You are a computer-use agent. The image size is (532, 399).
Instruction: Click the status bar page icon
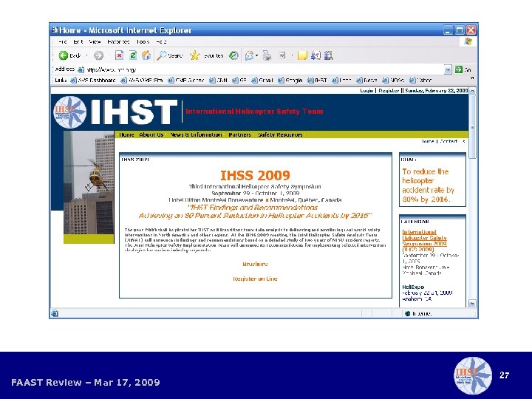click(55, 313)
